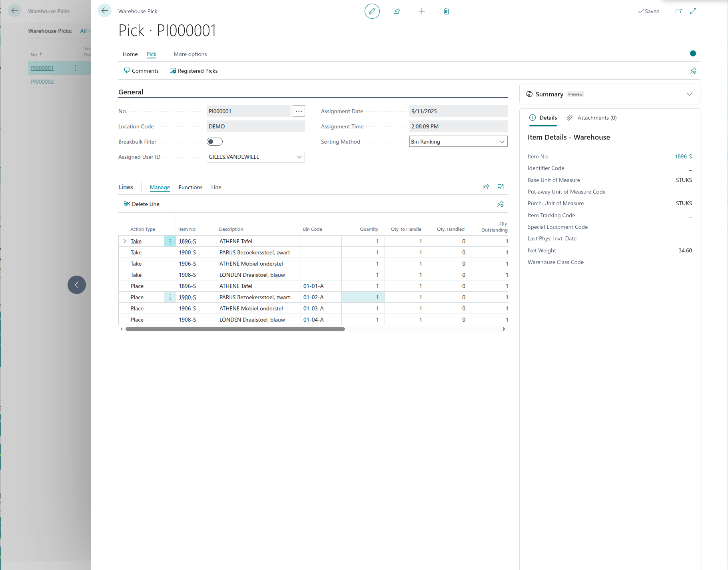Open pick in new window icon
728x570 pixels.
click(678, 11)
